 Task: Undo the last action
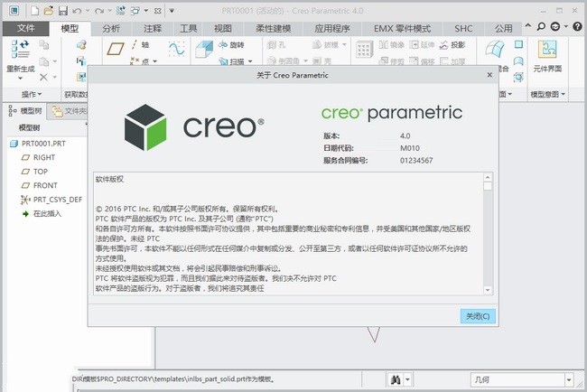click(77, 11)
